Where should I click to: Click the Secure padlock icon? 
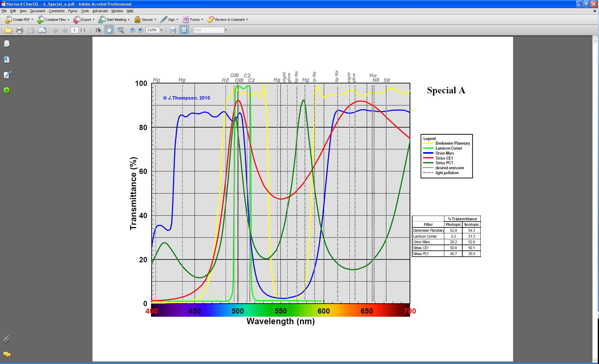click(x=137, y=20)
